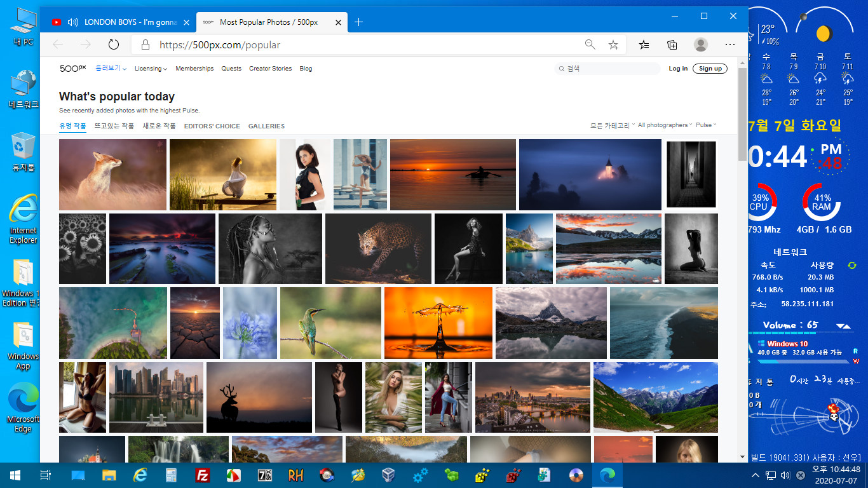Click the browser Back arrow

tap(58, 44)
